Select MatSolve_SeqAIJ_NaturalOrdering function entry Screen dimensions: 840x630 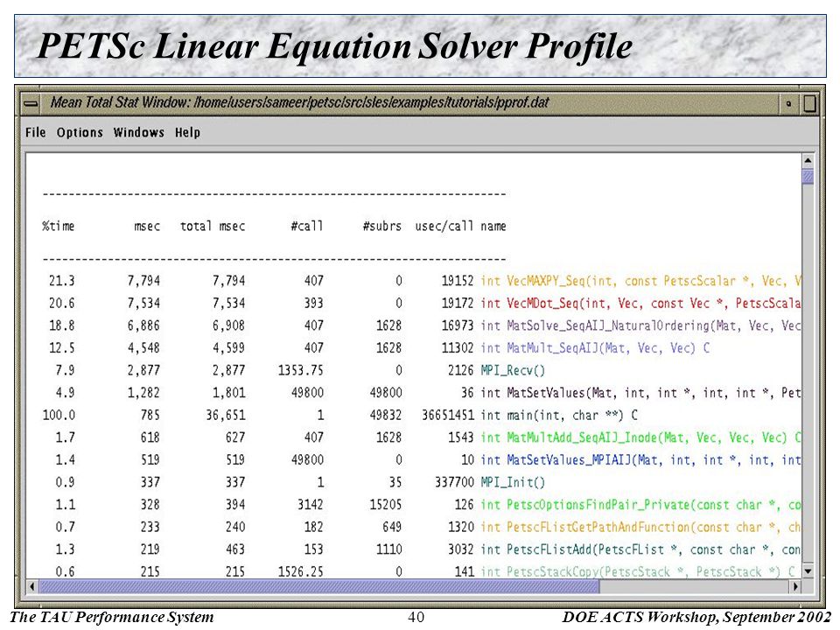tap(640, 325)
